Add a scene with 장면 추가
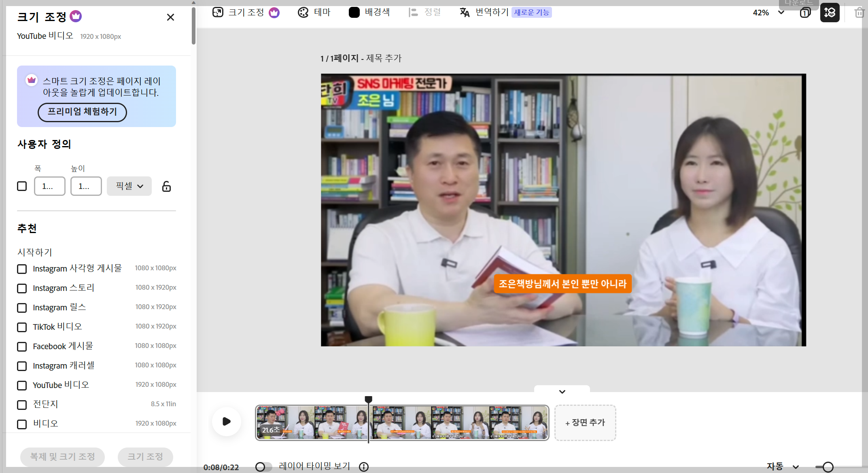Viewport: 868px width, 473px height. (x=585, y=422)
